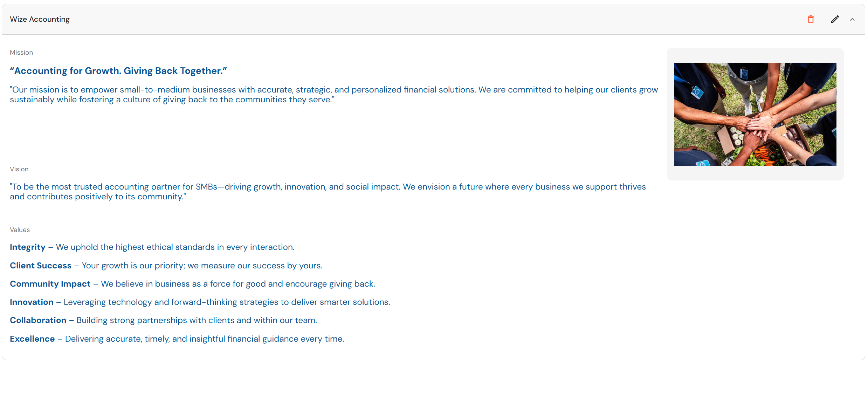868x404 pixels.
Task: Select the bold Innovation value heading
Action: point(32,302)
